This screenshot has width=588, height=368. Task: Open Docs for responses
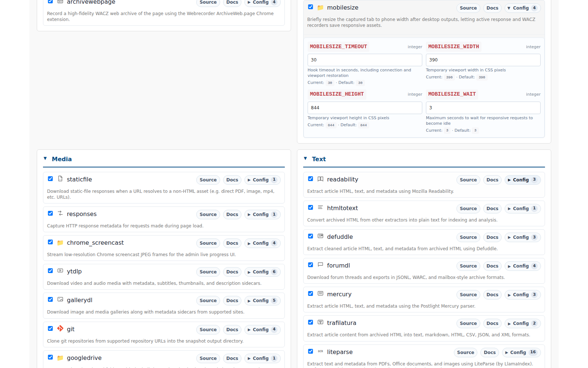(232, 215)
